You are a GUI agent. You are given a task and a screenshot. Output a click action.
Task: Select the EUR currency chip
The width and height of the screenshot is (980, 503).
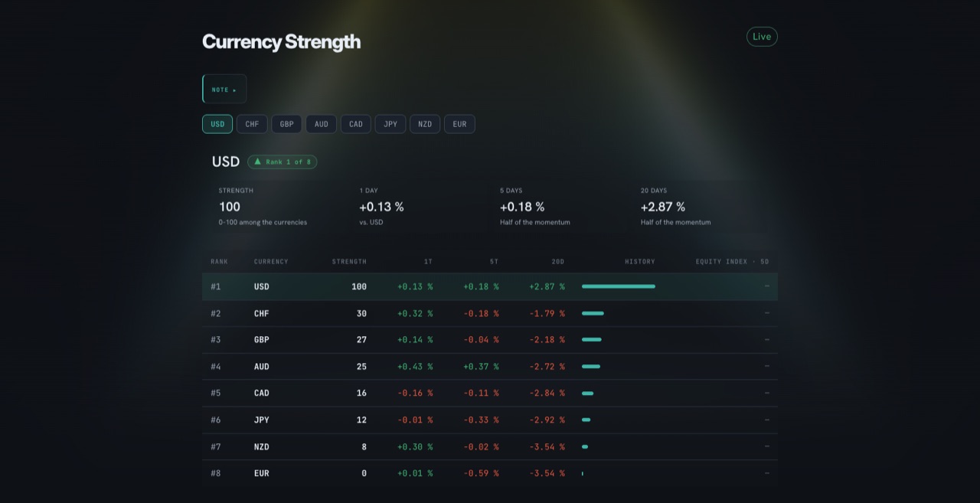(459, 124)
